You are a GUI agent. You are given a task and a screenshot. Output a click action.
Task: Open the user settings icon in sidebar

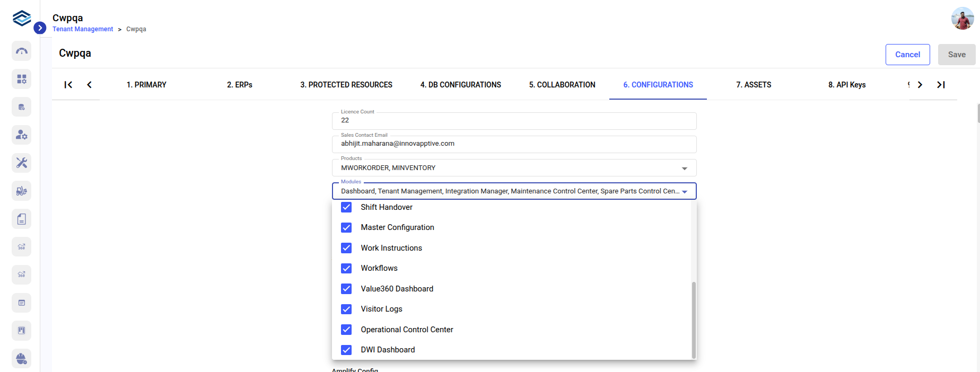tap(22, 135)
